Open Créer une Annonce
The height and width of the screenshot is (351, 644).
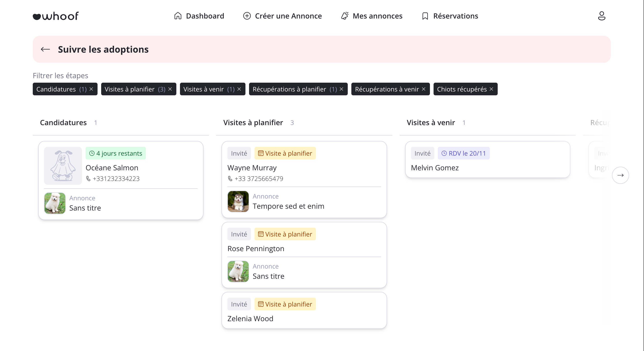coord(282,16)
